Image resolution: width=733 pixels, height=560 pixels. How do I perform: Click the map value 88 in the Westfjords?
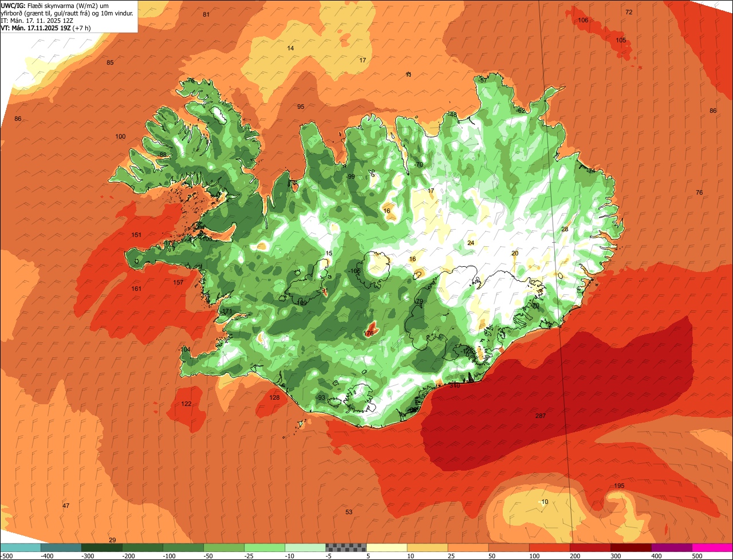coord(163,155)
